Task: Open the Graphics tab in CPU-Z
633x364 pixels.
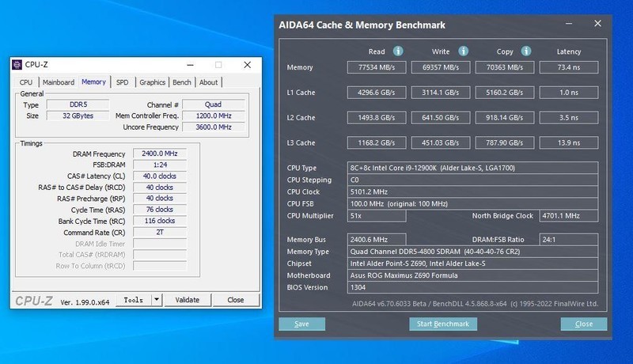Action: pos(152,82)
